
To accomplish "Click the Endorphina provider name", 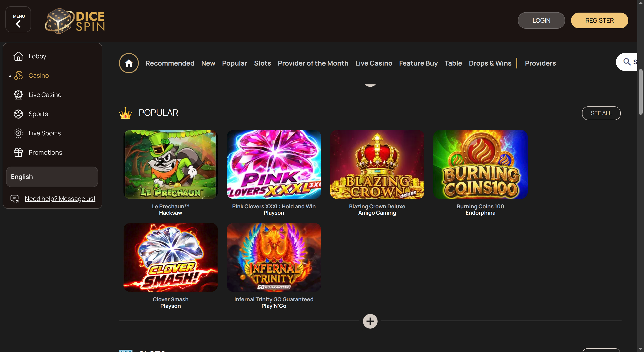I will pos(480,213).
